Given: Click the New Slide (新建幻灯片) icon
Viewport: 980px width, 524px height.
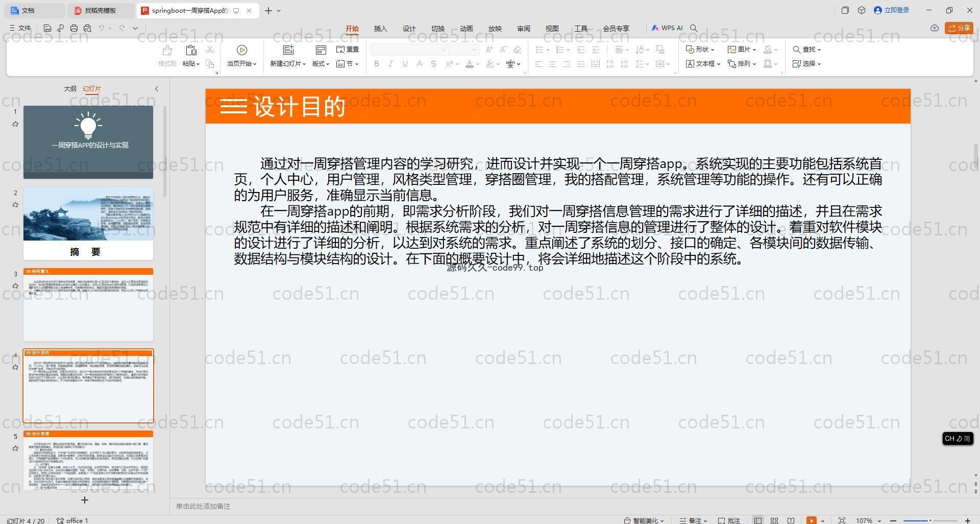Looking at the screenshot, I should coord(288,50).
